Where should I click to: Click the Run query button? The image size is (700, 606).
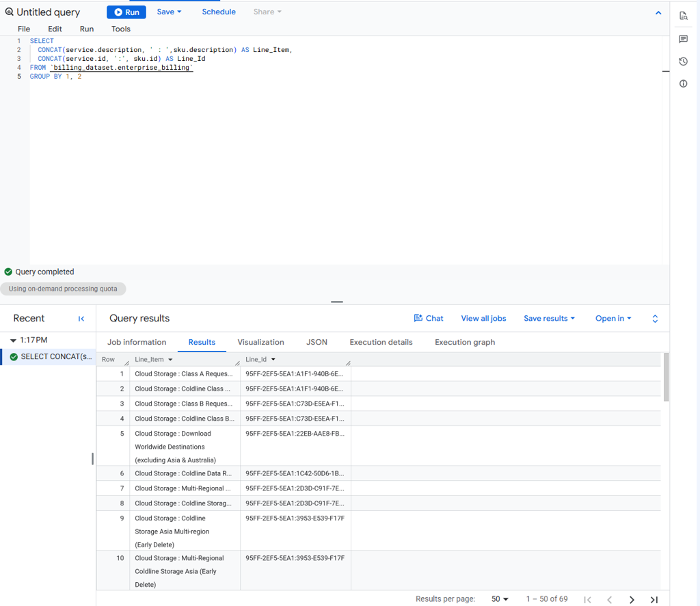tap(126, 12)
